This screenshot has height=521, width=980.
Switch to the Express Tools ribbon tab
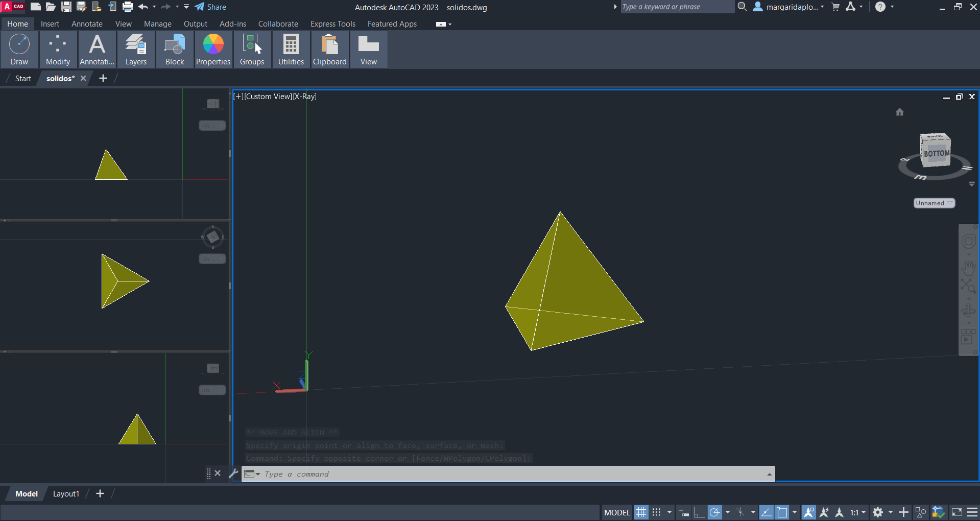coord(332,24)
